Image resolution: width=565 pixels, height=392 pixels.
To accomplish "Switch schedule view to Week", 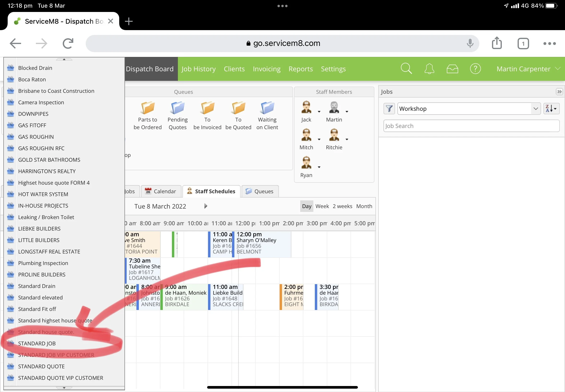I will point(322,206).
